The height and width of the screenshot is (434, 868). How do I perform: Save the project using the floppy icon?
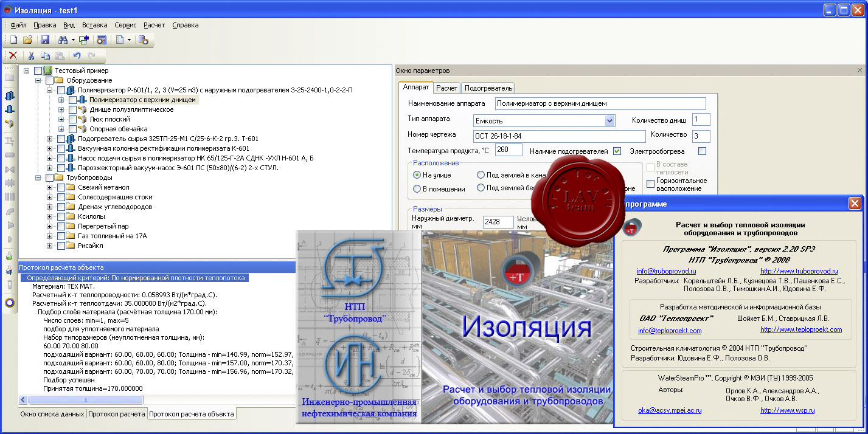click(44, 40)
